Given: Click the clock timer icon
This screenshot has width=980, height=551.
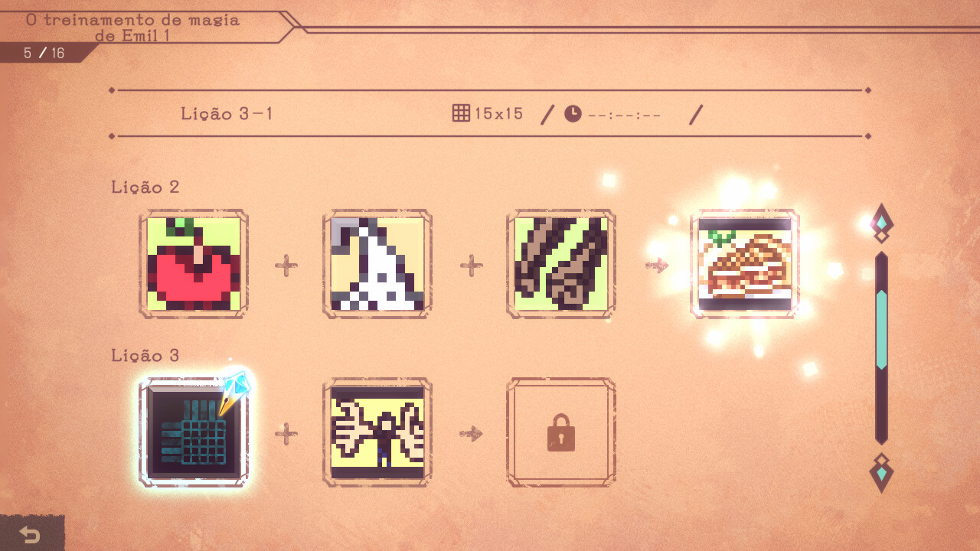Looking at the screenshot, I should point(573,114).
